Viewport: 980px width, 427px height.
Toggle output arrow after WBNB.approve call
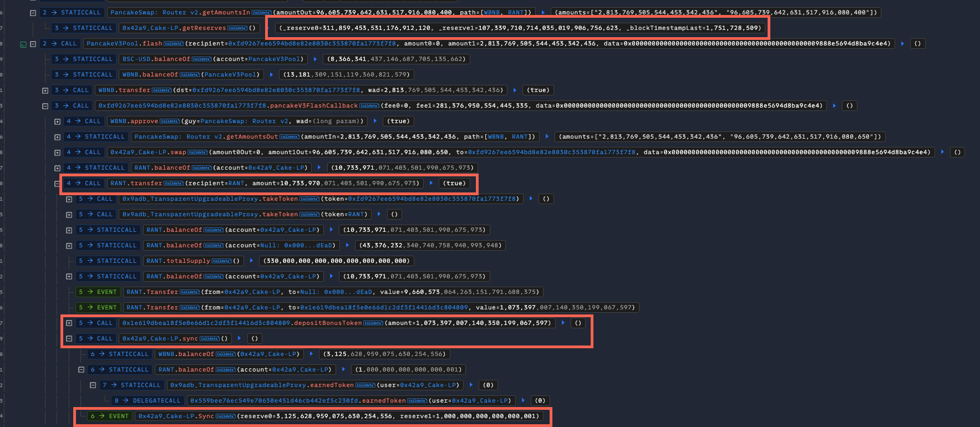[375, 121]
